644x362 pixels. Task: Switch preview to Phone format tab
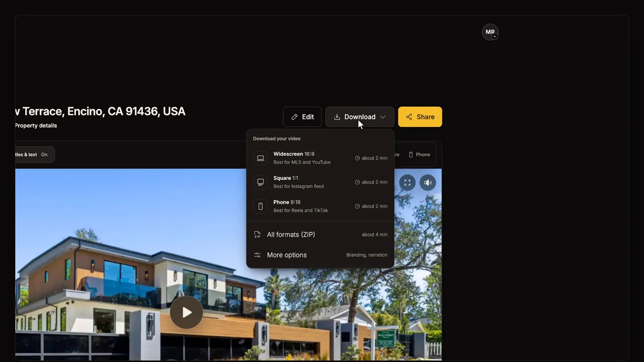click(419, 154)
